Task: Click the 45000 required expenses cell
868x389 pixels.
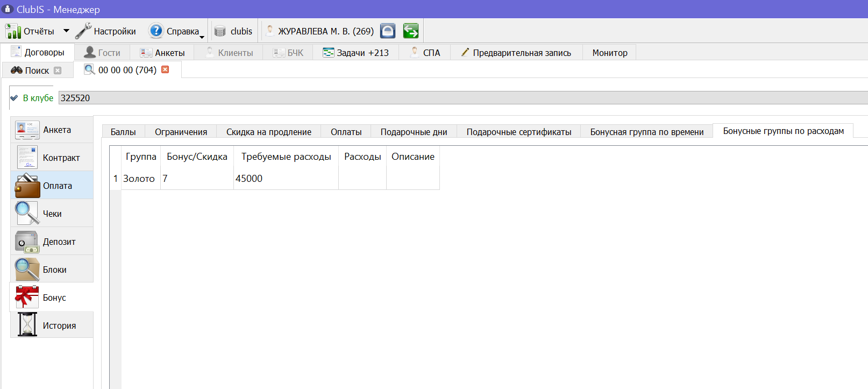Action: point(286,179)
